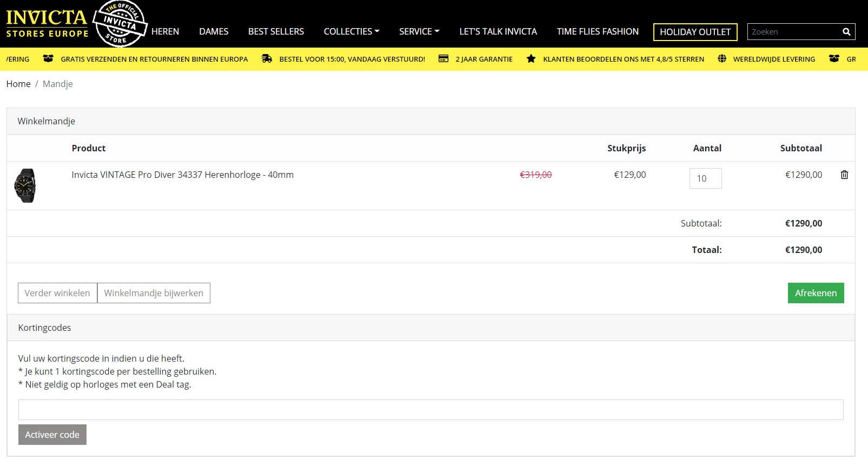This screenshot has height=473, width=868.
Task: Click the Stukprijs column header
Action: 626,148
